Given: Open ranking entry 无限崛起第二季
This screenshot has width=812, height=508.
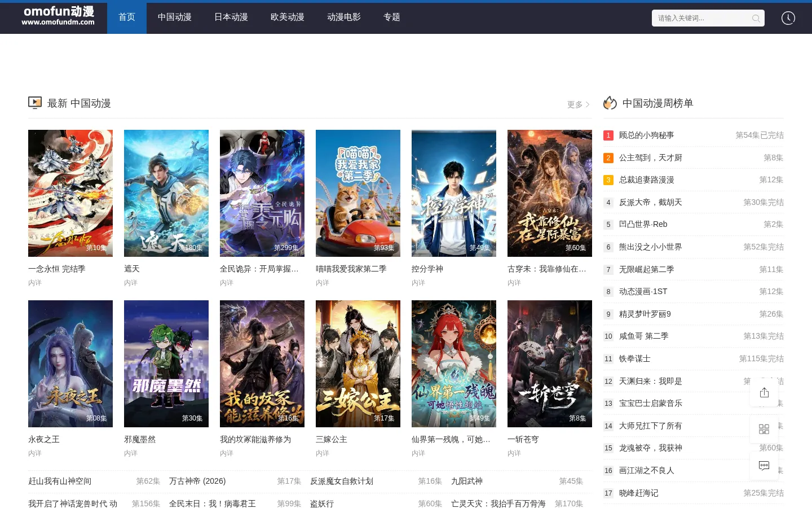Looking at the screenshot, I should [647, 269].
